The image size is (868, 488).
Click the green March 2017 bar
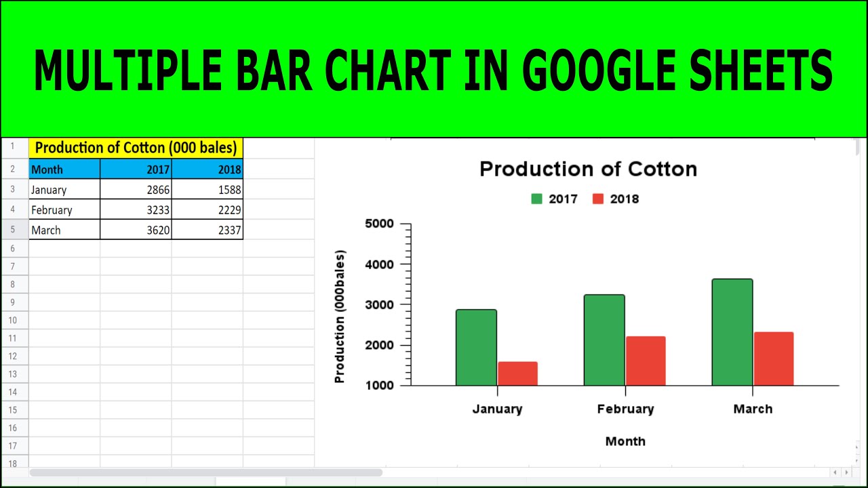tap(732, 332)
